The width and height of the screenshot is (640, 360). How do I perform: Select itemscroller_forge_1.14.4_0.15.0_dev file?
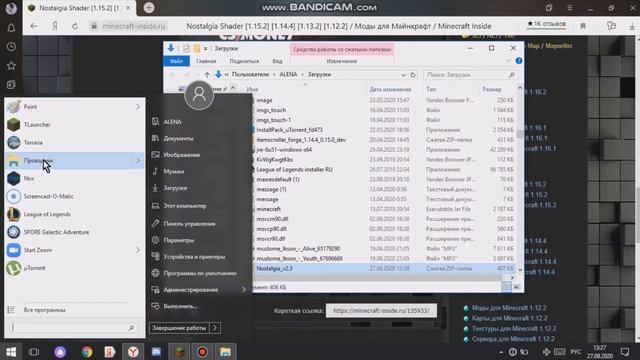coord(301,140)
